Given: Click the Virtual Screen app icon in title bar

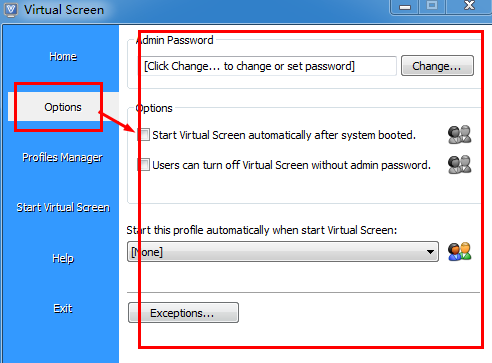Looking at the screenshot, I should [x=10, y=10].
